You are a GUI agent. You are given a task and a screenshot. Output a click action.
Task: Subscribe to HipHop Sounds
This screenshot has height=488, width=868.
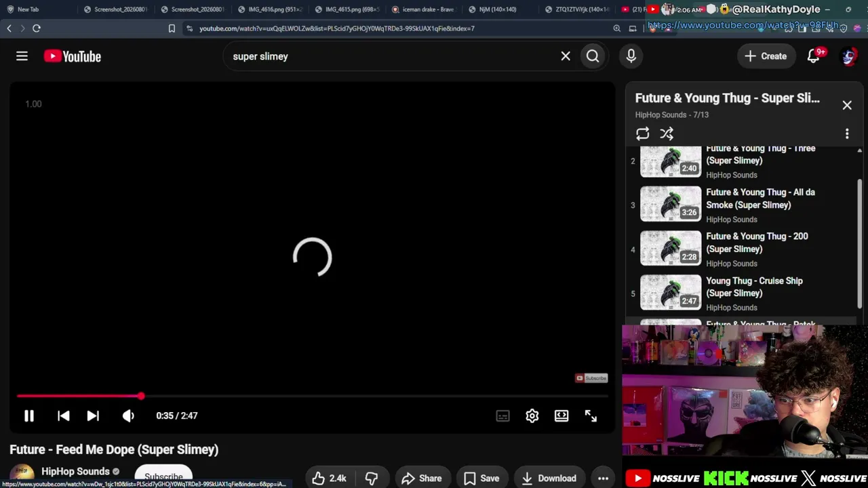point(163,476)
